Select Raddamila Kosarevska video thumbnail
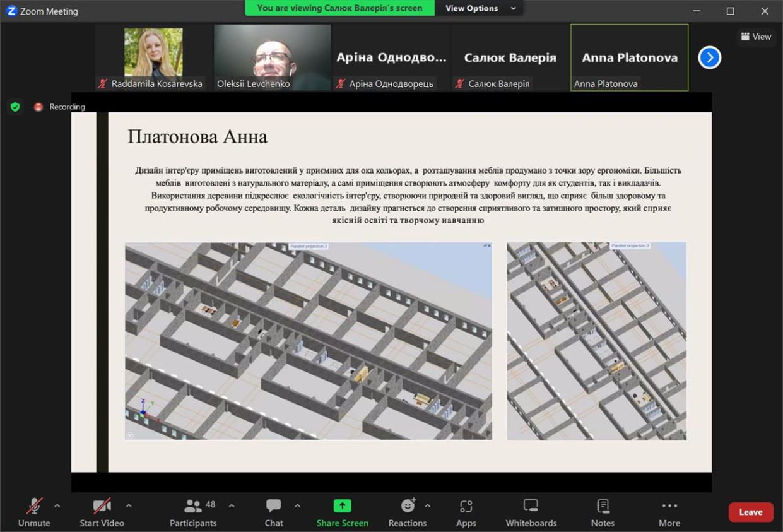Image resolution: width=783 pixels, height=532 pixels. point(153,57)
